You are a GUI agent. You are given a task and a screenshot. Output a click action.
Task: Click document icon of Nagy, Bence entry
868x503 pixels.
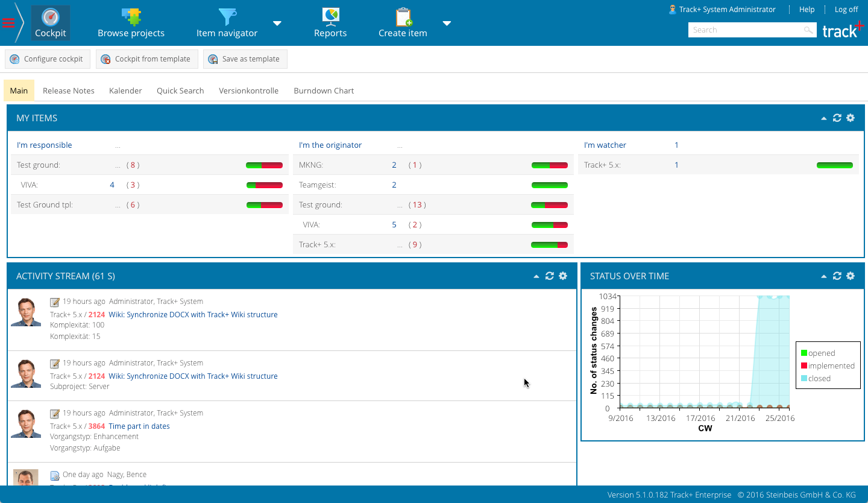coord(55,475)
